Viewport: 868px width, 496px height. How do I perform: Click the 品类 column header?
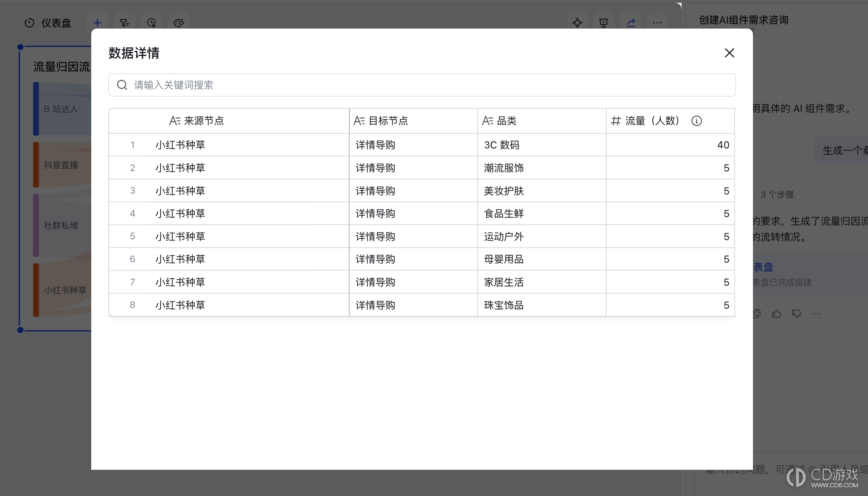point(542,121)
